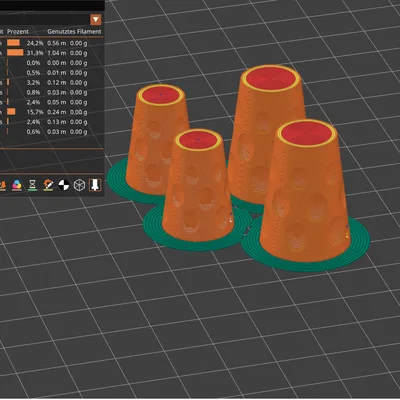Click the Prozent column header
This screenshot has height=400, width=400.
tap(18, 31)
